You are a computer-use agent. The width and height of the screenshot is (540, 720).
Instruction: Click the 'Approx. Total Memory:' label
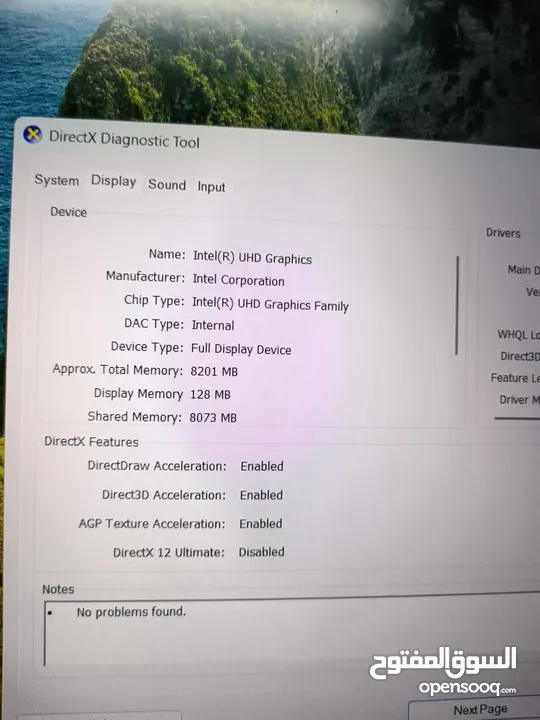118,370
